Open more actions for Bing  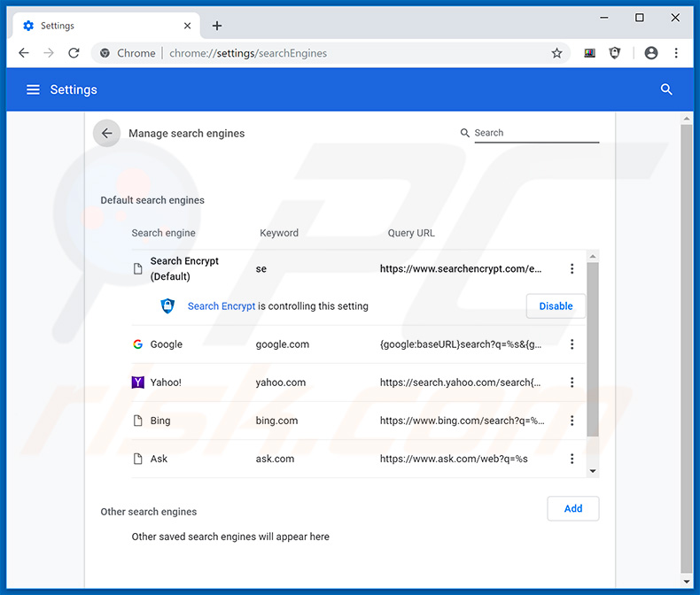572,421
